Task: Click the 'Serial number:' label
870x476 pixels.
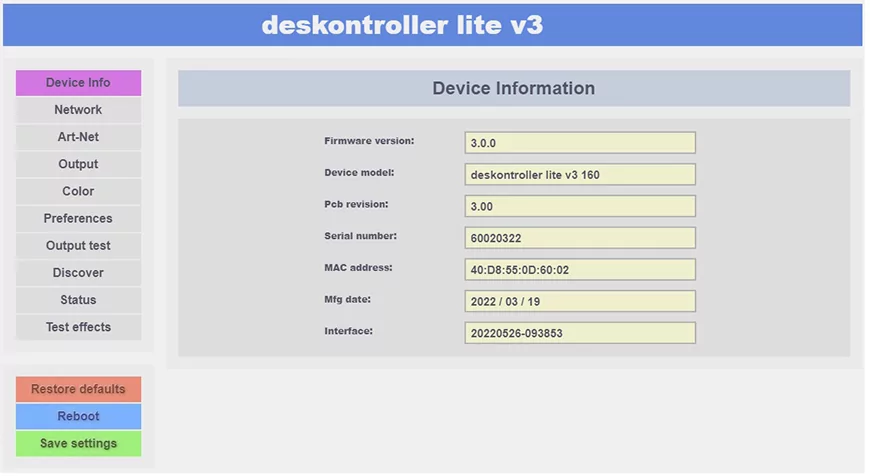Action: coord(361,236)
